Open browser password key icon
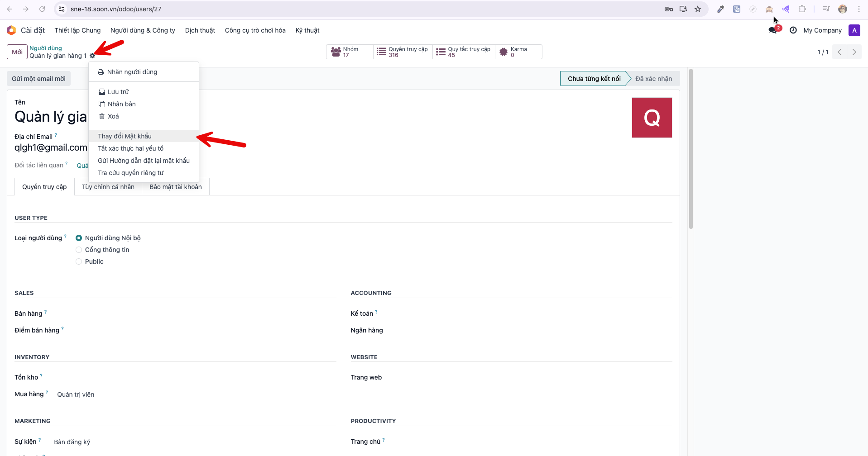The height and width of the screenshot is (456, 868). pos(669,9)
